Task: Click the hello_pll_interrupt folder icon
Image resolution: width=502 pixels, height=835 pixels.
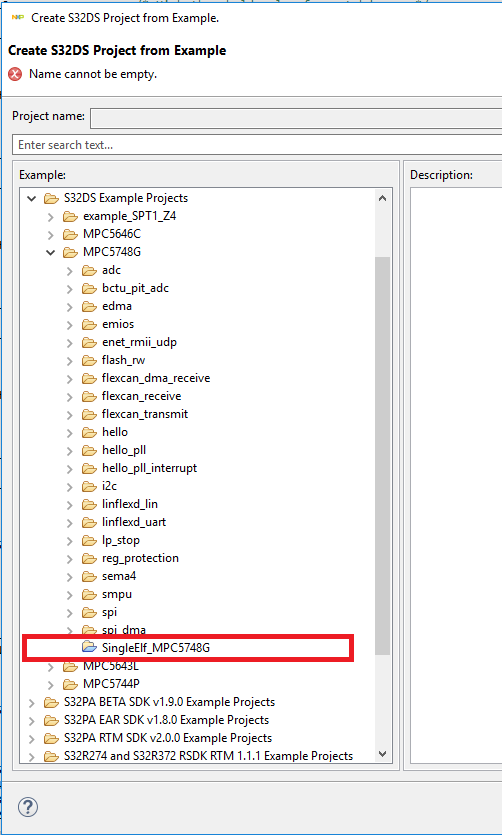Action: pyautogui.click(x=89, y=468)
